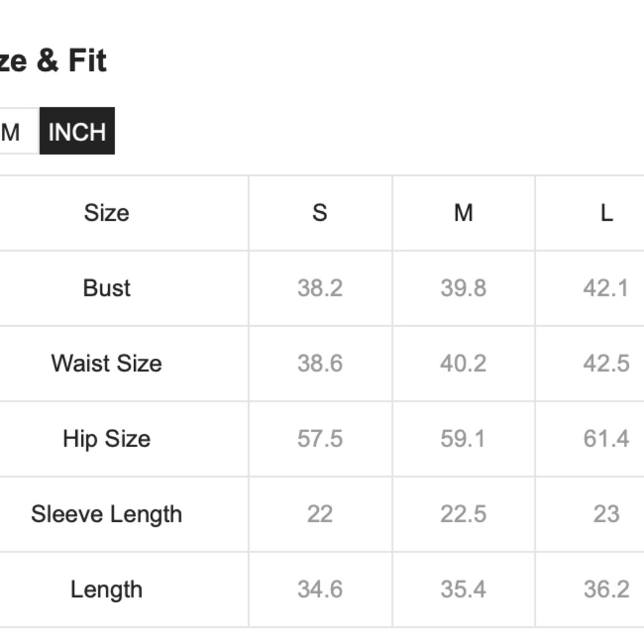Screen dimensions: 644x644
Task: Click the 40.2 waist measurement cell
Action: pyautogui.click(x=463, y=363)
